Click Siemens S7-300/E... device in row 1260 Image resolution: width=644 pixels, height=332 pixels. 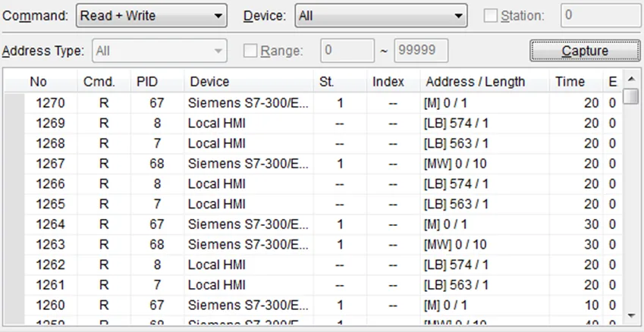coord(248,305)
